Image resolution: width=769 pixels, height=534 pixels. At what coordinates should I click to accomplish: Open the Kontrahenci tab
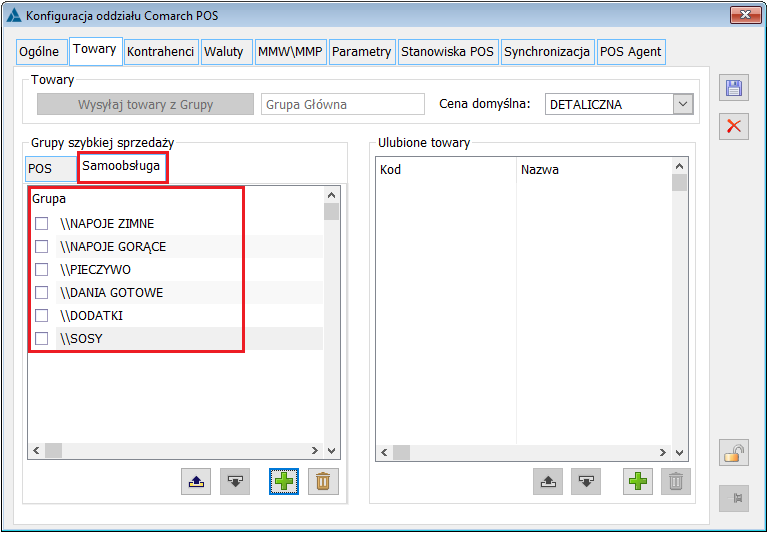[x=161, y=51]
